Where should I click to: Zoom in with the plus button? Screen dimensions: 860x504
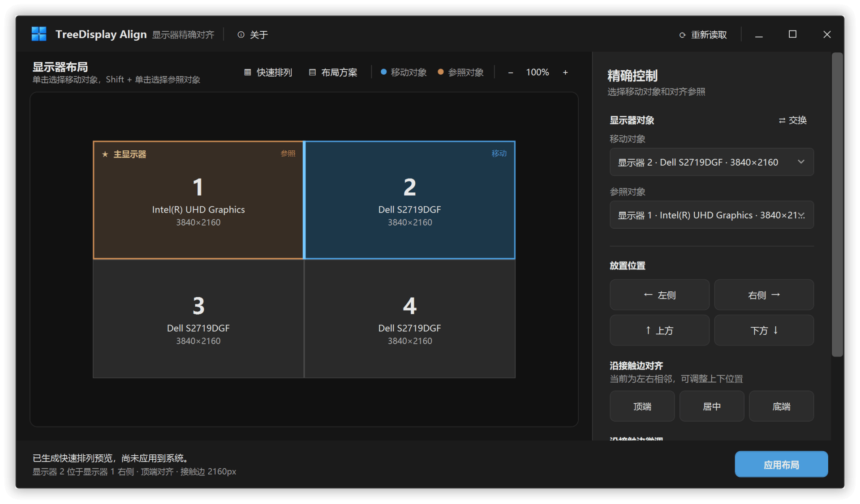(565, 73)
